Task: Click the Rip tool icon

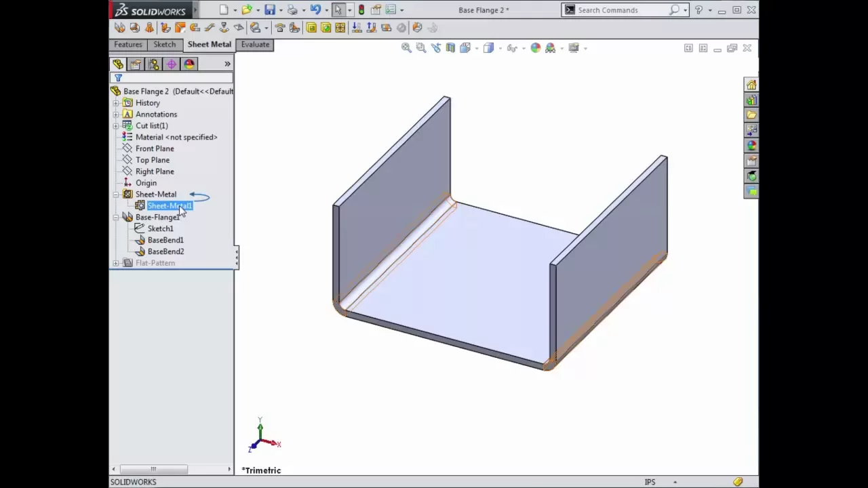Action: (x=417, y=28)
